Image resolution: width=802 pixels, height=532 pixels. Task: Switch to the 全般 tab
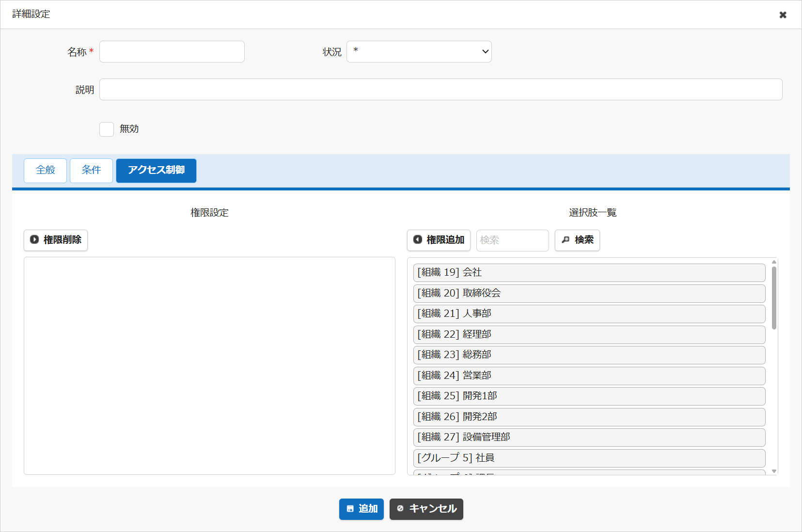point(45,171)
